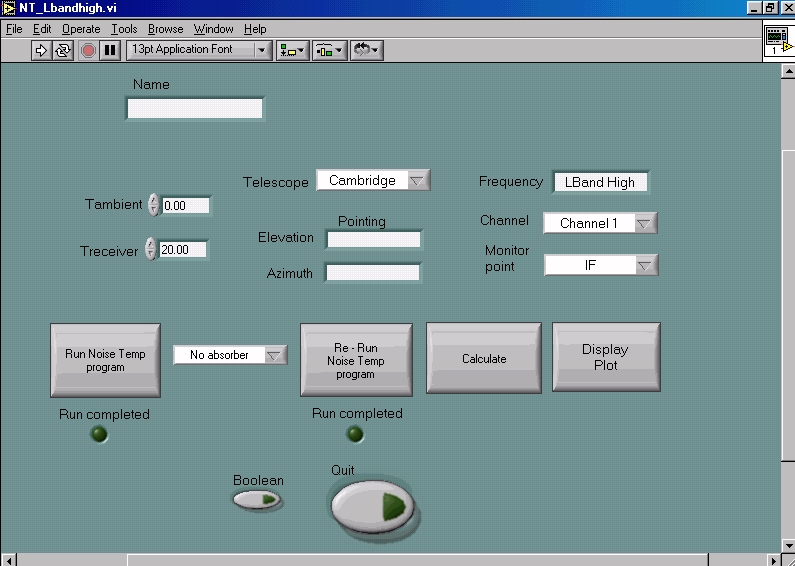Click the horizontal scrollbar left arrow
This screenshot has height=566, width=795.
pos(9,560)
